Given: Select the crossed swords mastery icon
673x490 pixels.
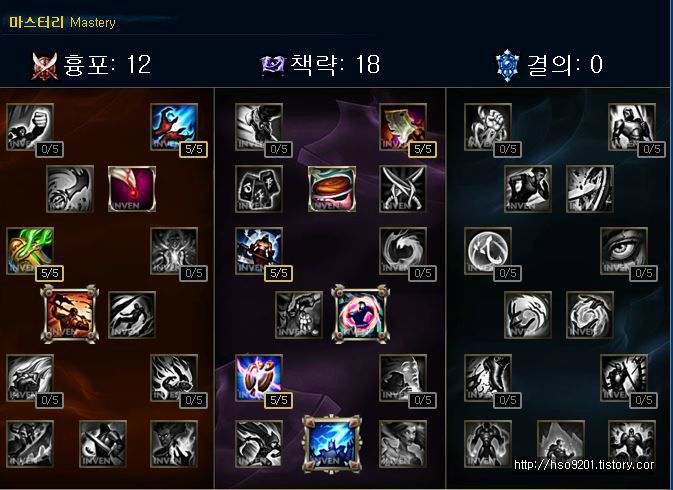Looking at the screenshot, I should pyautogui.click(x=403, y=189).
